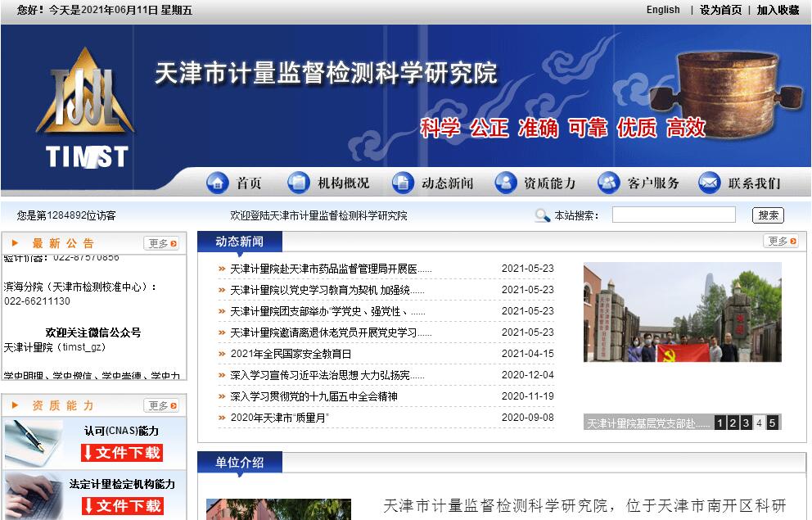
Task: Switch the slideshow to slide 4
Action: pyautogui.click(x=759, y=423)
